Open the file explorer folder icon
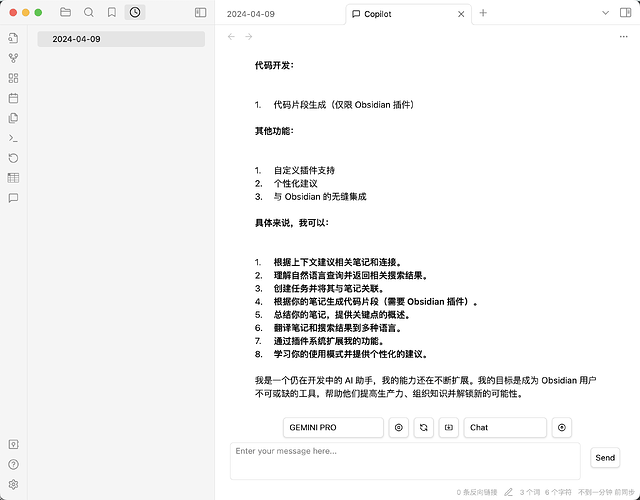 65,12
